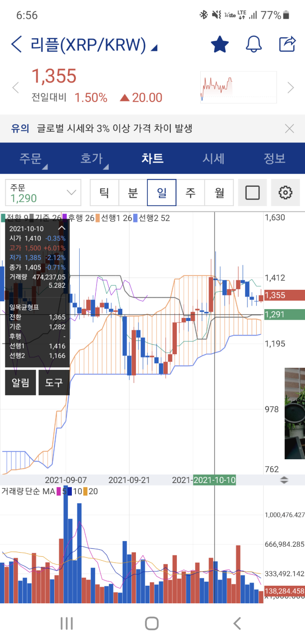Dismiss the 유의 notice with X

pyautogui.click(x=289, y=128)
